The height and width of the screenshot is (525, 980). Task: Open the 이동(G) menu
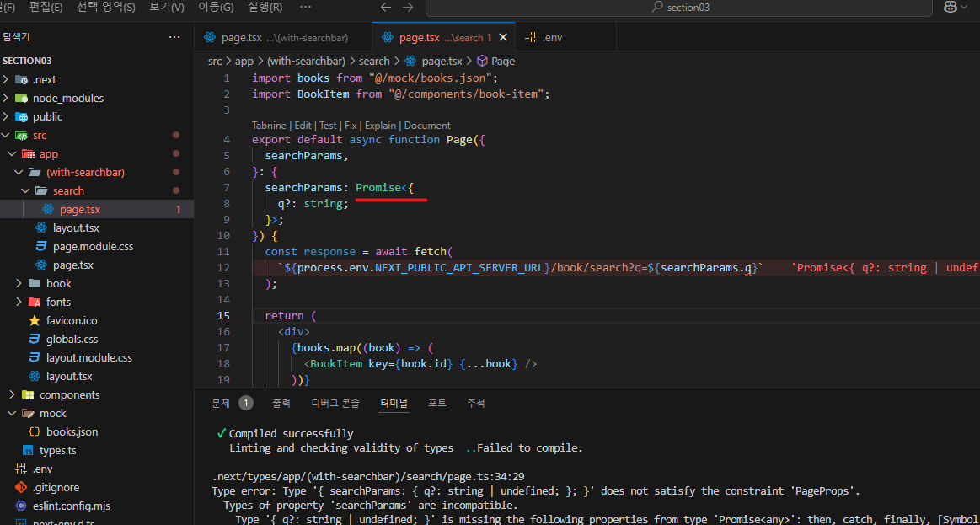click(x=216, y=8)
